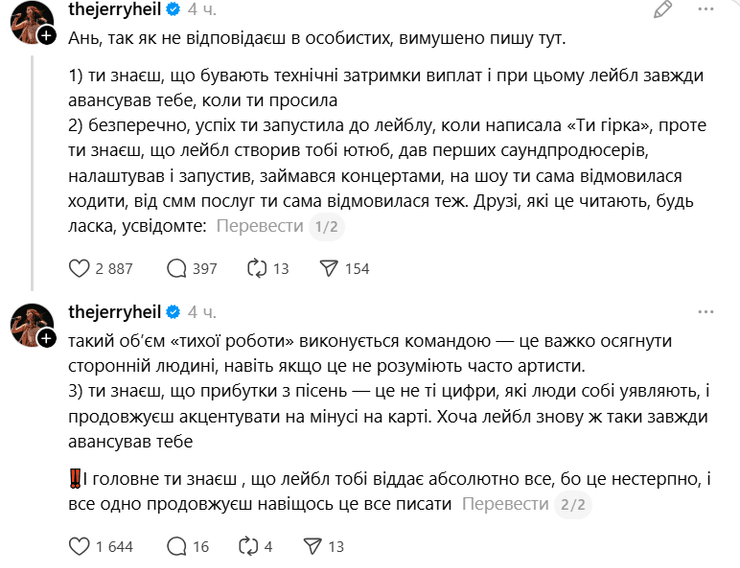Click "Перевести" on the second post
This screenshot has width=740, height=568.
click(x=505, y=504)
